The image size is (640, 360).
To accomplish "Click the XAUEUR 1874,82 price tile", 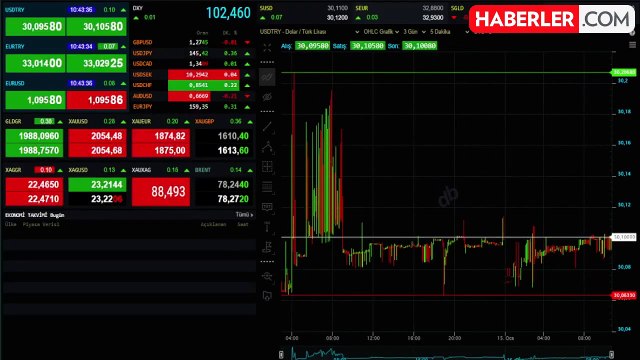I will 161,136.
